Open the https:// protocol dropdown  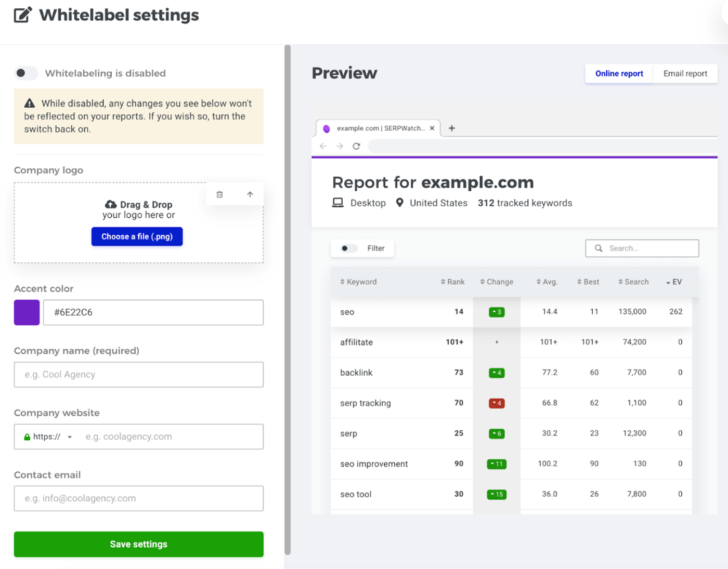pos(48,437)
